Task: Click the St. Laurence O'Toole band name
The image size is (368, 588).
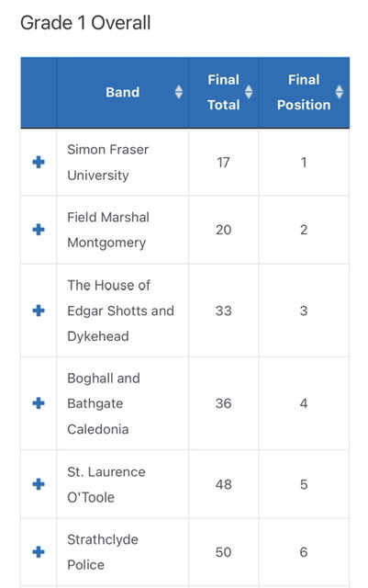Action: pos(106,484)
